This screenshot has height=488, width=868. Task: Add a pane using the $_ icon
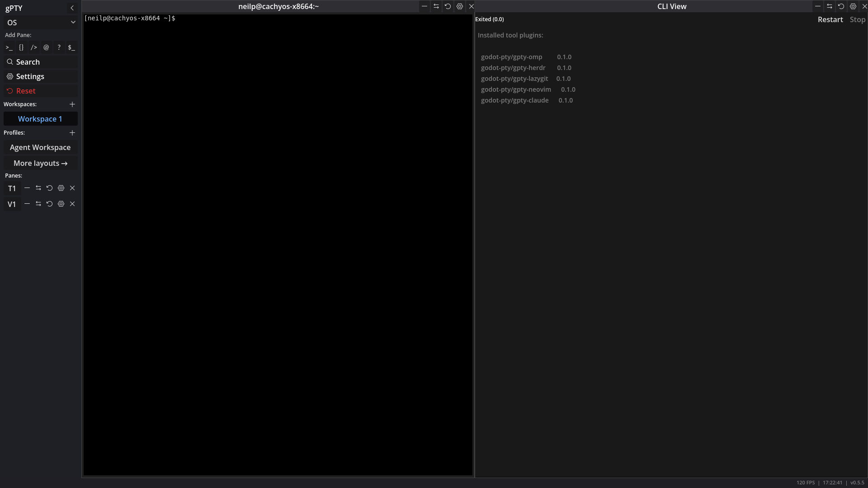71,47
